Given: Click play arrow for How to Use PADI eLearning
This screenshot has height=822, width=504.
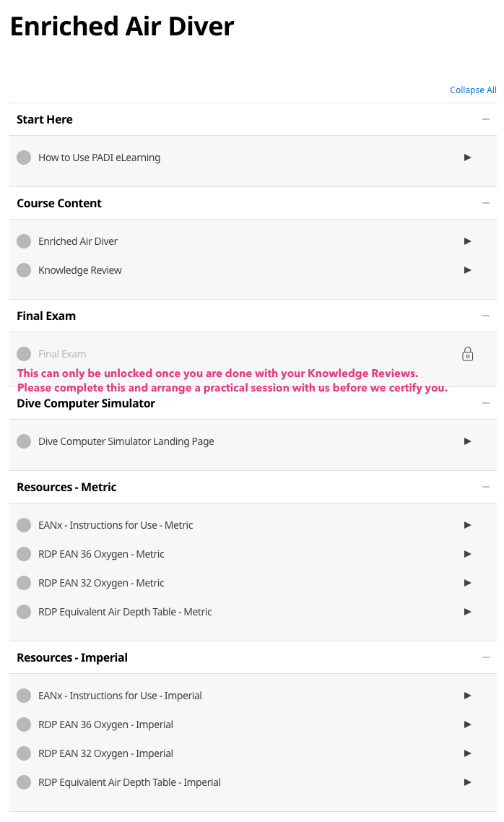Looking at the screenshot, I should point(467,157).
